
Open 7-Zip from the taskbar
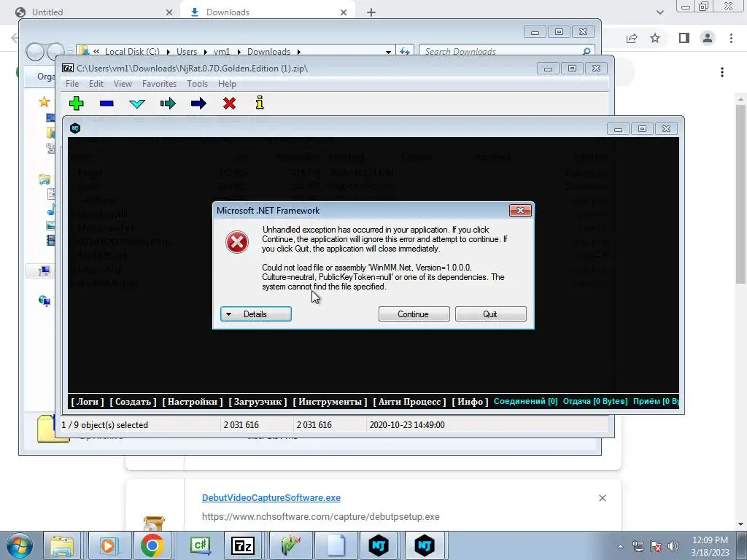[242, 545]
